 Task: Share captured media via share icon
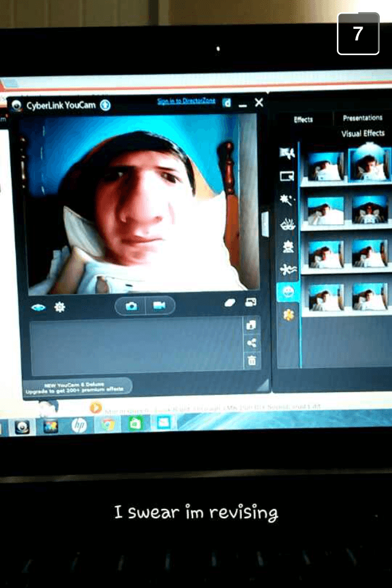[x=252, y=343]
